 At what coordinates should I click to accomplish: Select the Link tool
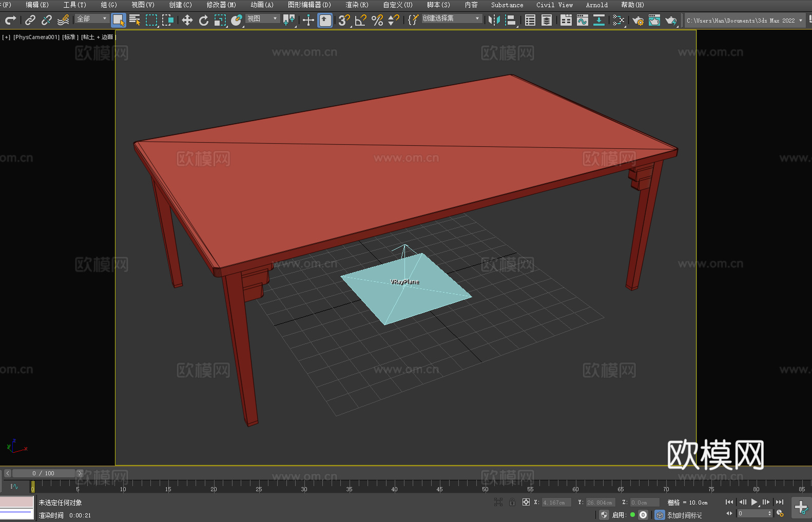(x=30, y=20)
